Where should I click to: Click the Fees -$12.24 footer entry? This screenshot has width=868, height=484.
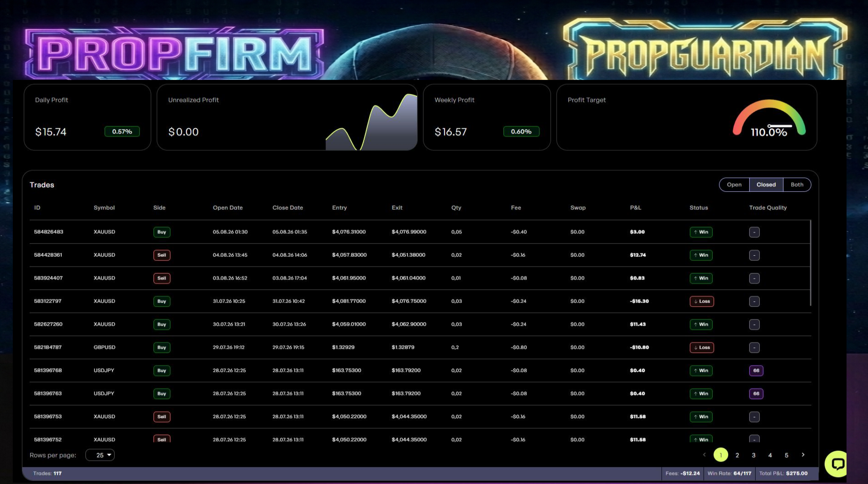click(683, 473)
